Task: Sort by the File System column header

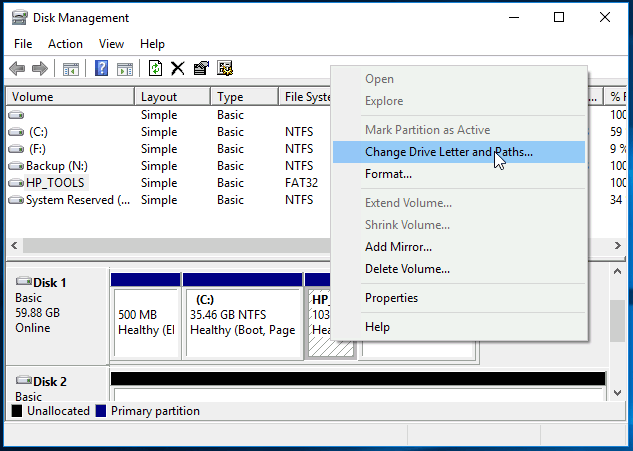Action: pyautogui.click(x=305, y=97)
